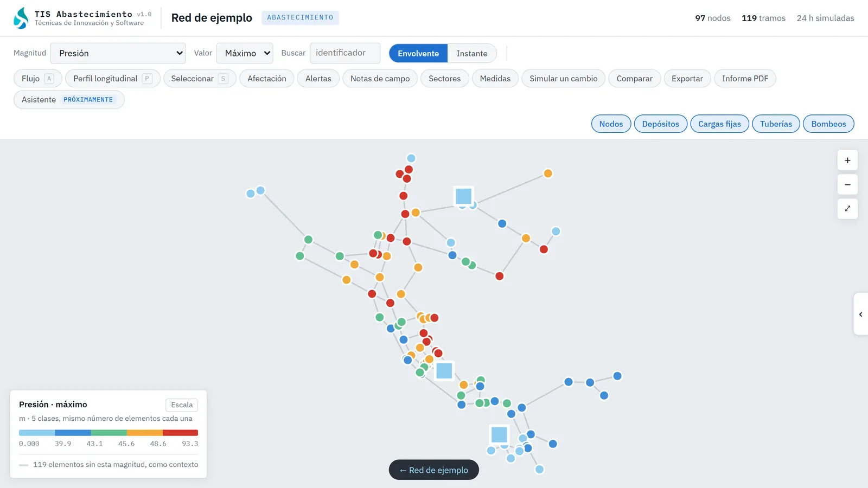
Task: Click the ABASTECIMIENTO badge
Action: pyautogui.click(x=300, y=18)
